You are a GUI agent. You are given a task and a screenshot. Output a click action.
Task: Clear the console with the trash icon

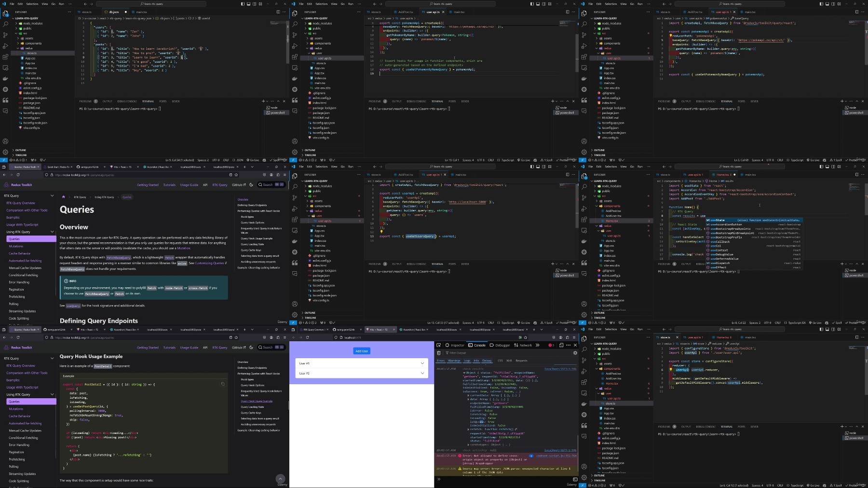click(x=438, y=353)
